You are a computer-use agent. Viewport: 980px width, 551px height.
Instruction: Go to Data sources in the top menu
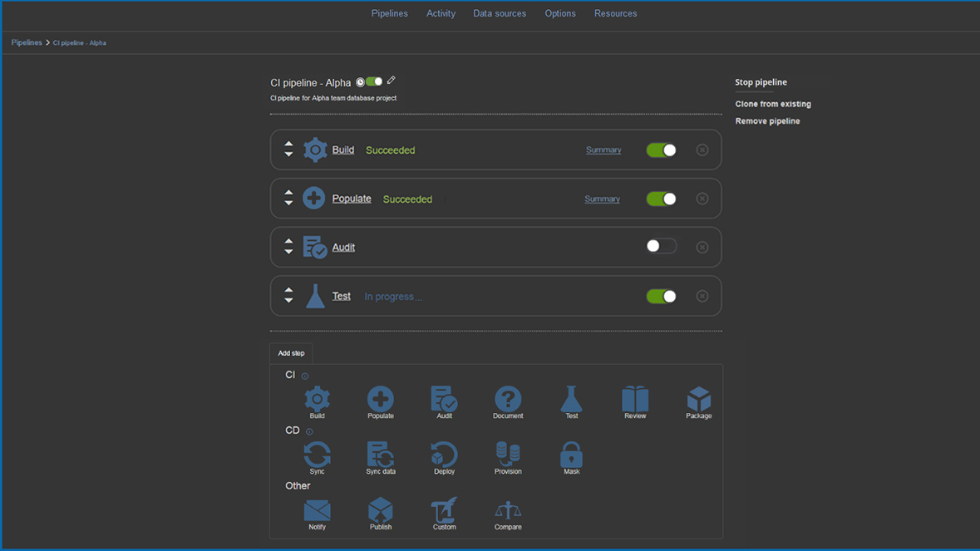[x=500, y=13]
